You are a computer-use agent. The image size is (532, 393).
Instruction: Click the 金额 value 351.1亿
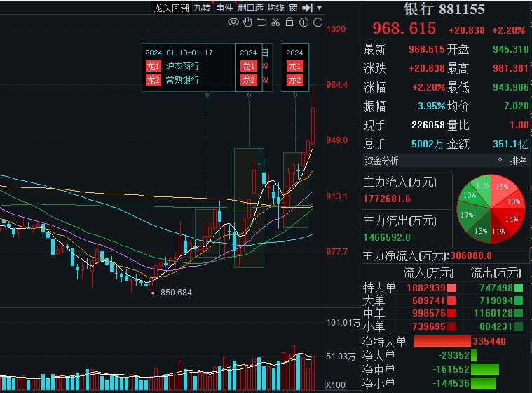tap(511, 145)
